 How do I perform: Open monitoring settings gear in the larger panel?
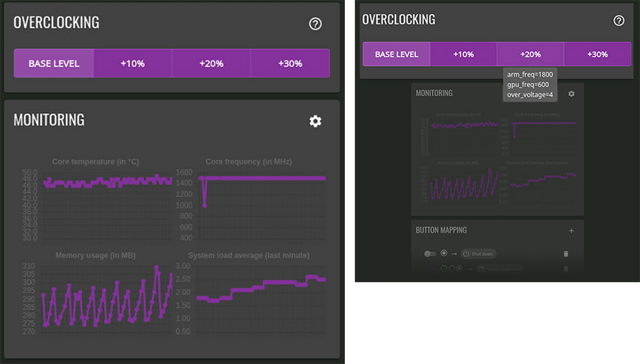point(316,122)
